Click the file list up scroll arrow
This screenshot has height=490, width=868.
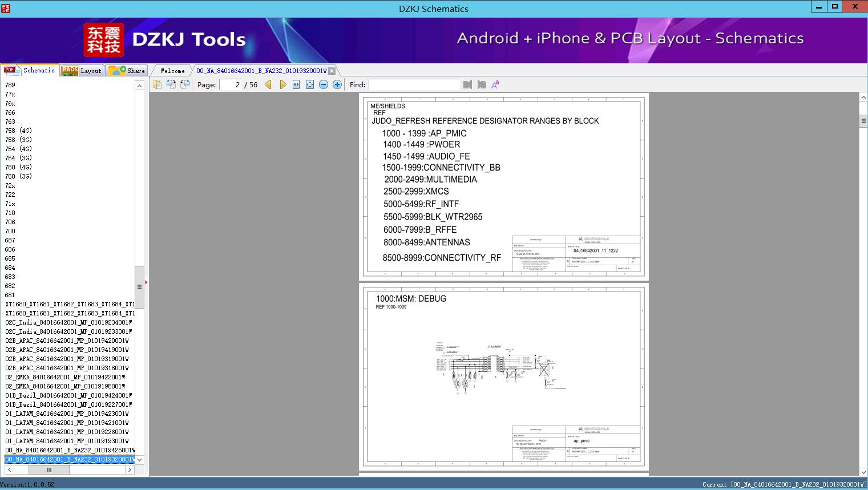tap(139, 86)
